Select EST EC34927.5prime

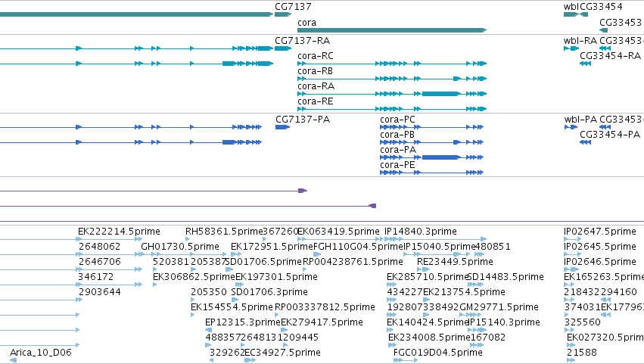[282, 353]
